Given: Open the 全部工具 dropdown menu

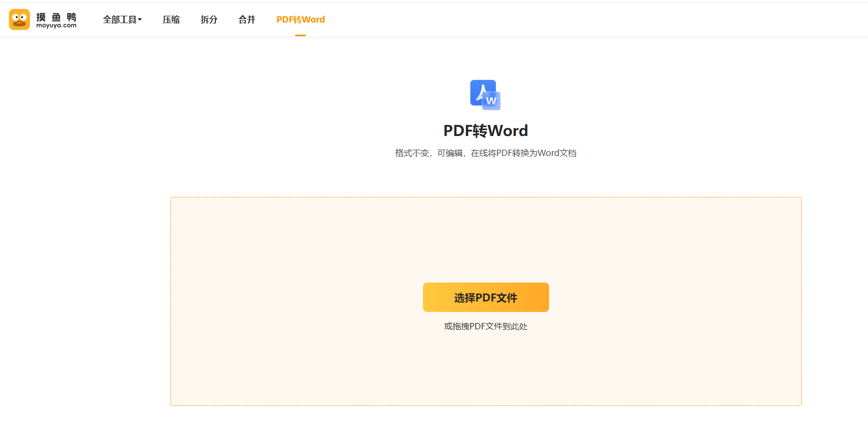Looking at the screenshot, I should (x=122, y=19).
